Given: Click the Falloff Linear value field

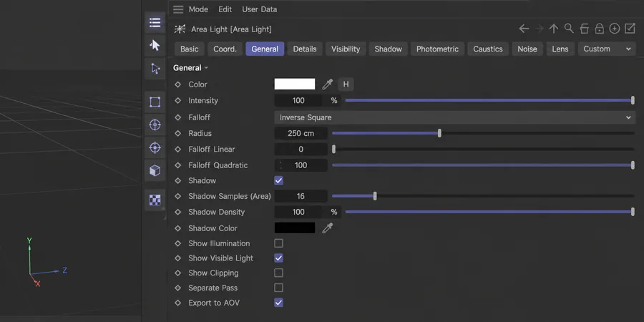Looking at the screenshot, I should tap(301, 149).
